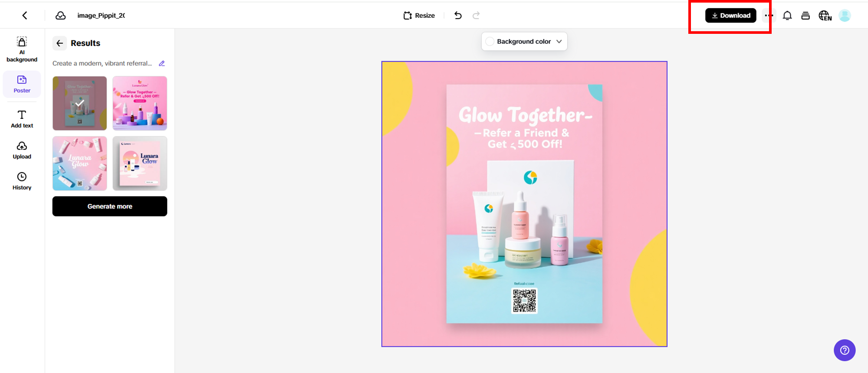The image size is (868, 373).
Task: View the History panel
Action: [x=22, y=181]
